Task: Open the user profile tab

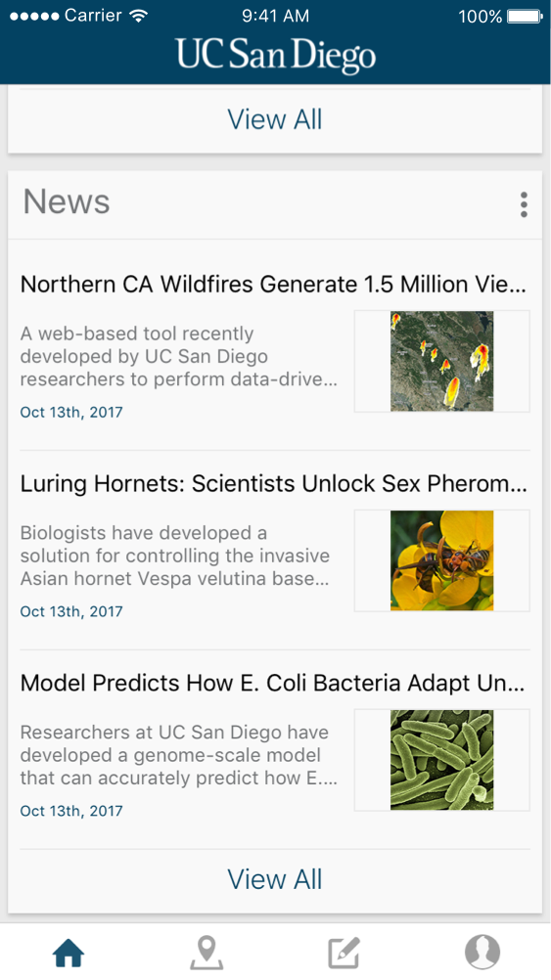Action: 482,953
